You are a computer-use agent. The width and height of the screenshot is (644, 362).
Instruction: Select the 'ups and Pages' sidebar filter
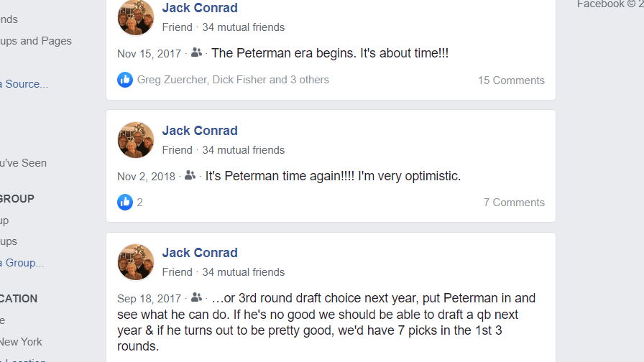[x=36, y=41]
